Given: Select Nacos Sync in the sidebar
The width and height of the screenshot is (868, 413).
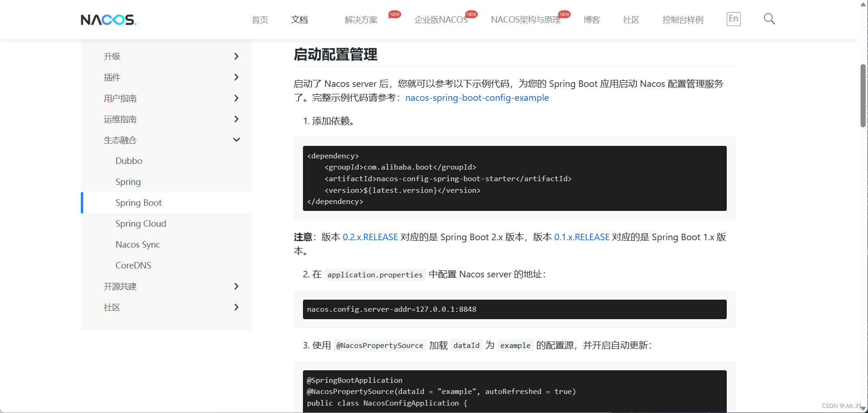Looking at the screenshot, I should (x=138, y=244).
